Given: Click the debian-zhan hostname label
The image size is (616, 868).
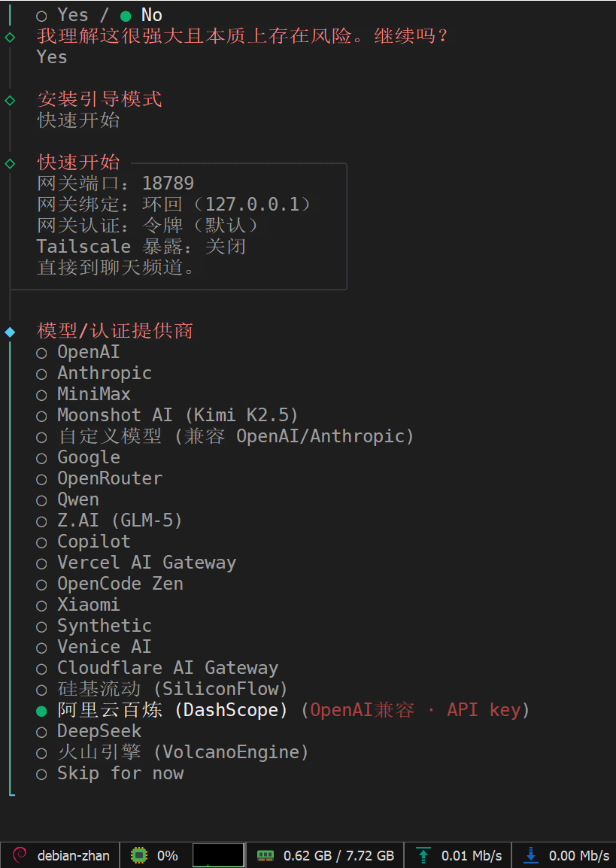Looking at the screenshot, I should pos(73,855).
